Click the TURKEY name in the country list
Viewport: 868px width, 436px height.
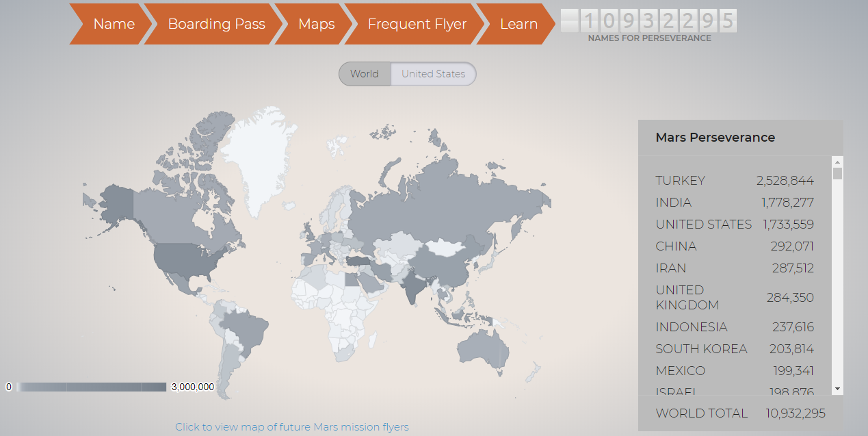(x=681, y=181)
